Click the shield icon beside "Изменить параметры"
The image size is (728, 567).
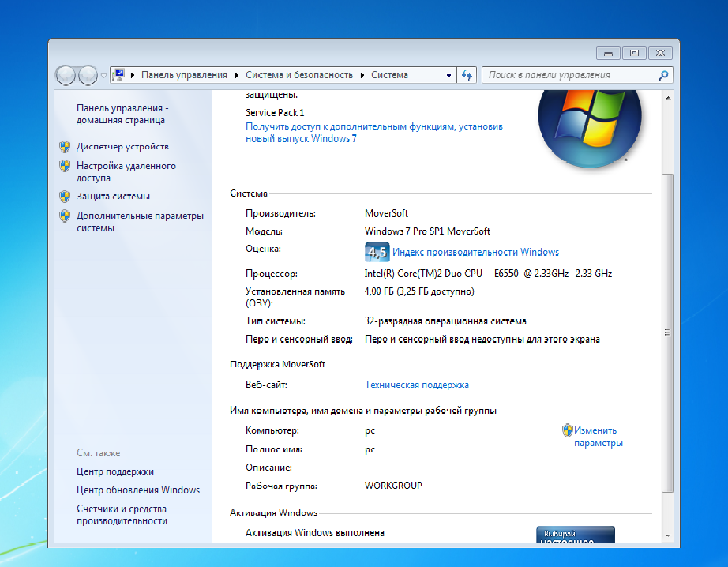(568, 430)
